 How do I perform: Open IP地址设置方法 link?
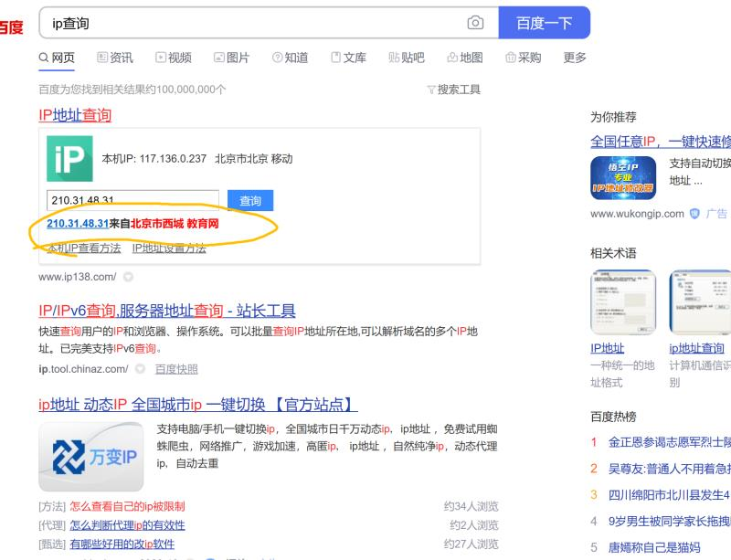(x=169, y=248)
